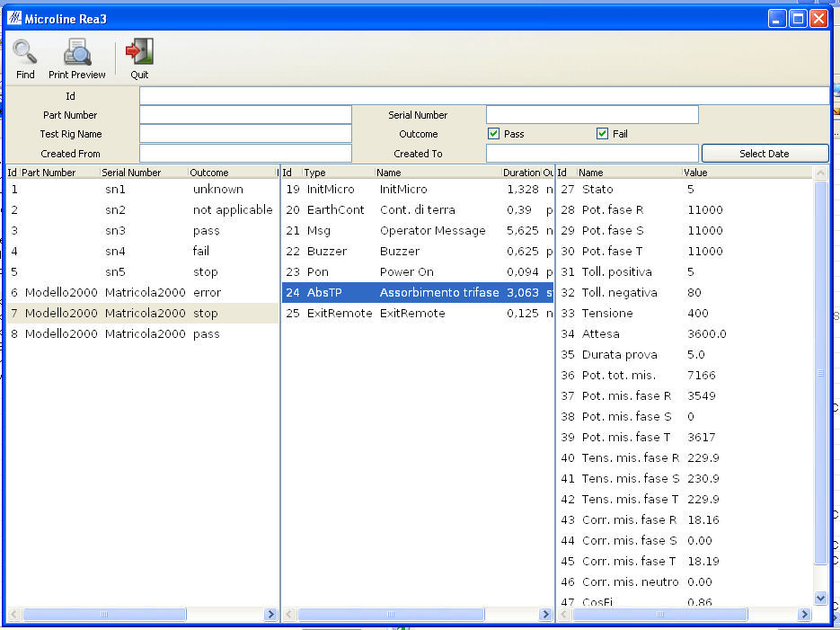Disable the Fail outcome checkbox
Viewport: 840px width, 630px height.
pyautogui.click(x=601, y=133)
